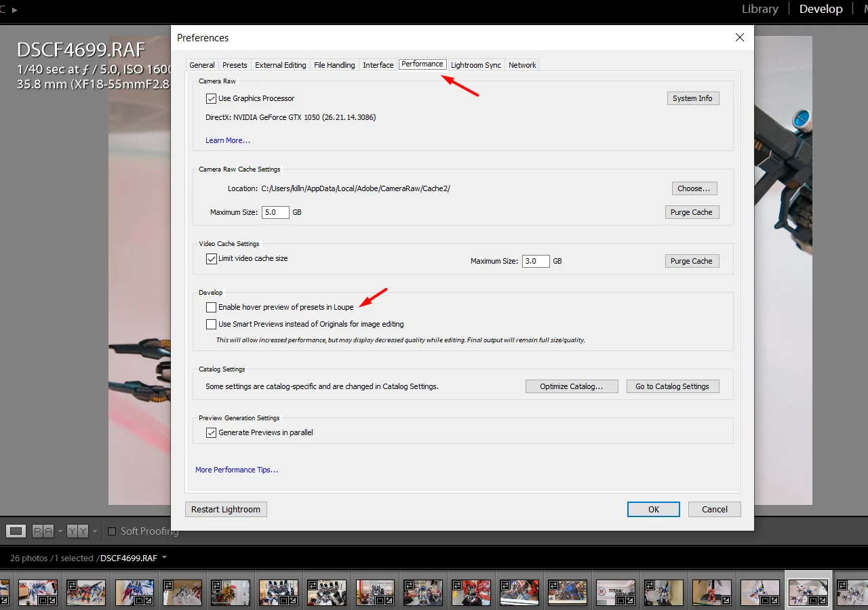Viewport: 868px width, 610px height.
Task: Open the Learn More... link
Action: click(x=228, y=140)
